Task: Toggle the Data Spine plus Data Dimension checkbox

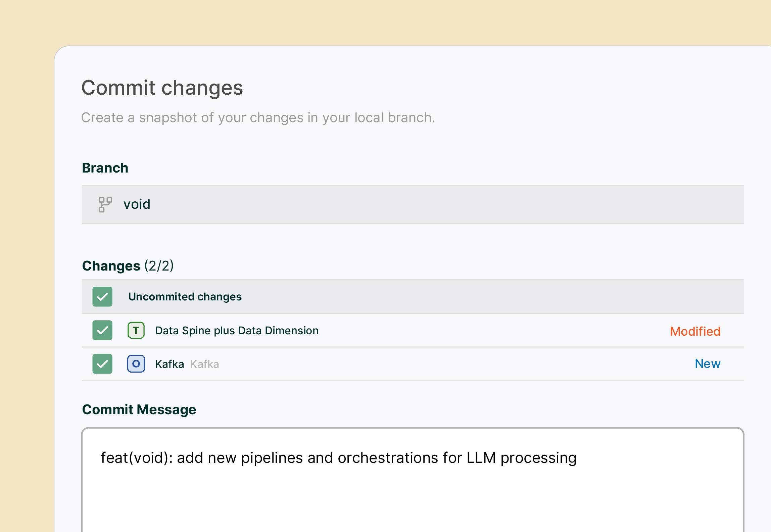Action: tap(102, 330)
